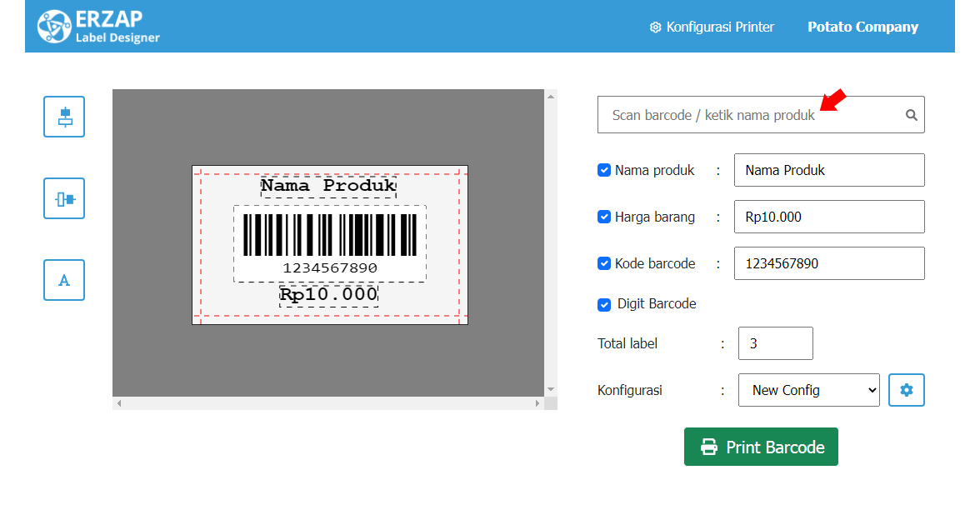Uncheck the Harga barang checkbox
Image resolution: width=980 pixels, height=505 pixels.
tap(603, 217)
